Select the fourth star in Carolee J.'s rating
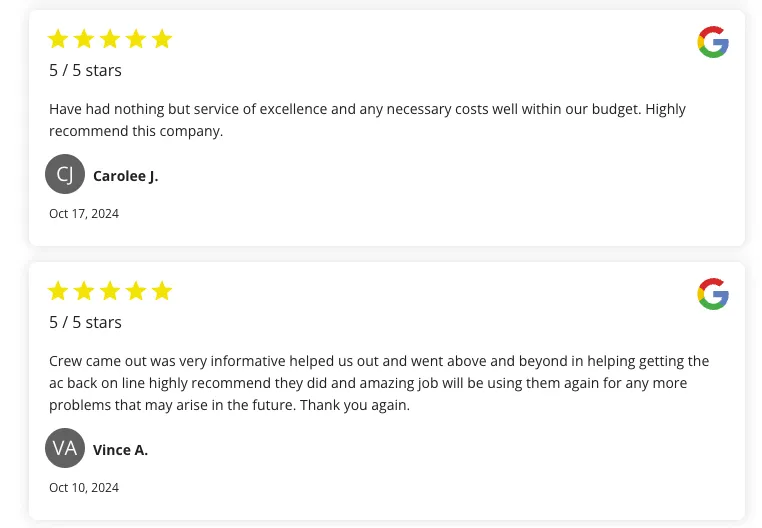Image resolution: width=762 pixels, height=528 pixels. coord(136,39)
